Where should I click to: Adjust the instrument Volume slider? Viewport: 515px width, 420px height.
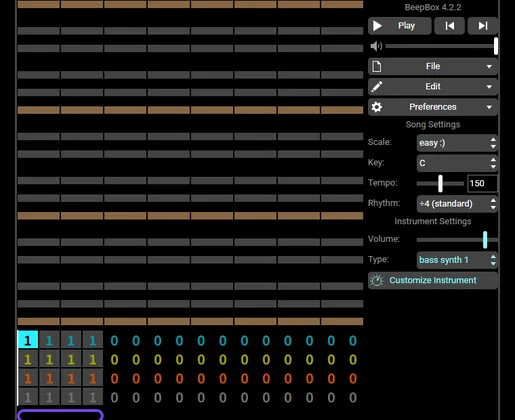coord(457,239)
